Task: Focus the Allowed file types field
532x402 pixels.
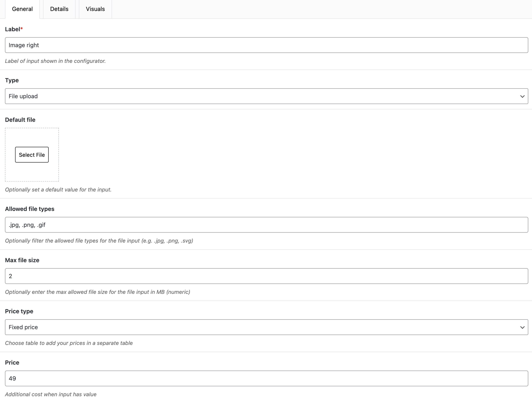Action: click(x=266, y=225)
